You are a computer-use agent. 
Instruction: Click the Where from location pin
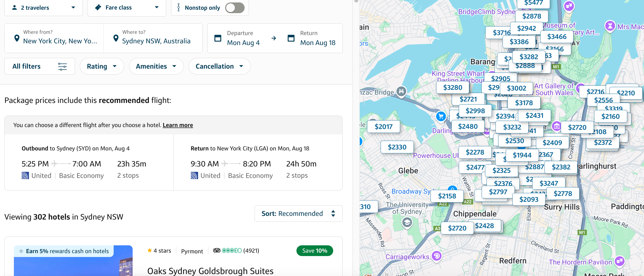17,38
